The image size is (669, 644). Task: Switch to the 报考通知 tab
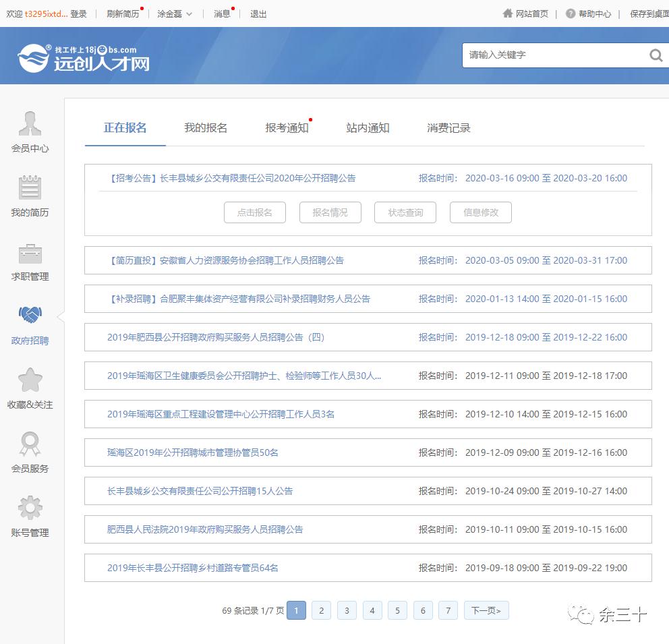tap(285, 127)
